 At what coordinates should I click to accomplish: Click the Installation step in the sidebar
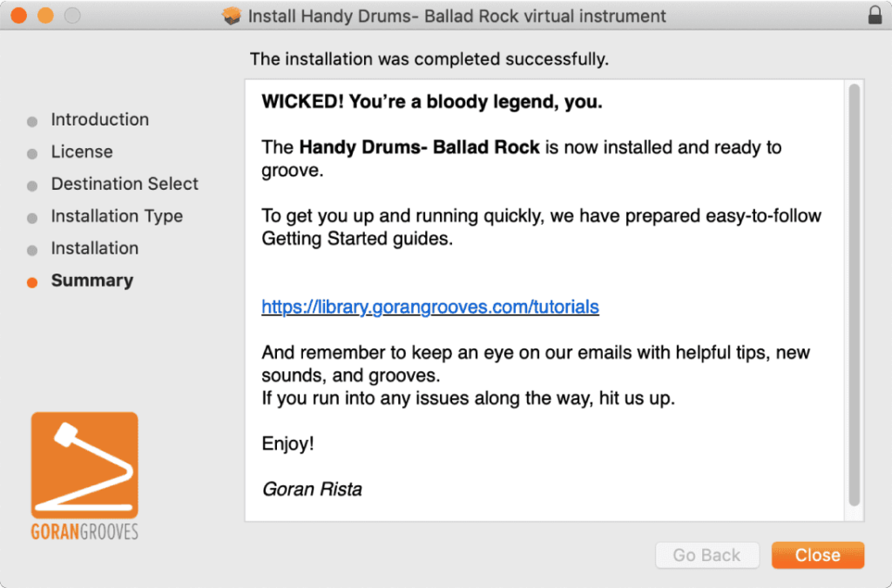pyautogui.click(x=94, y=248)
